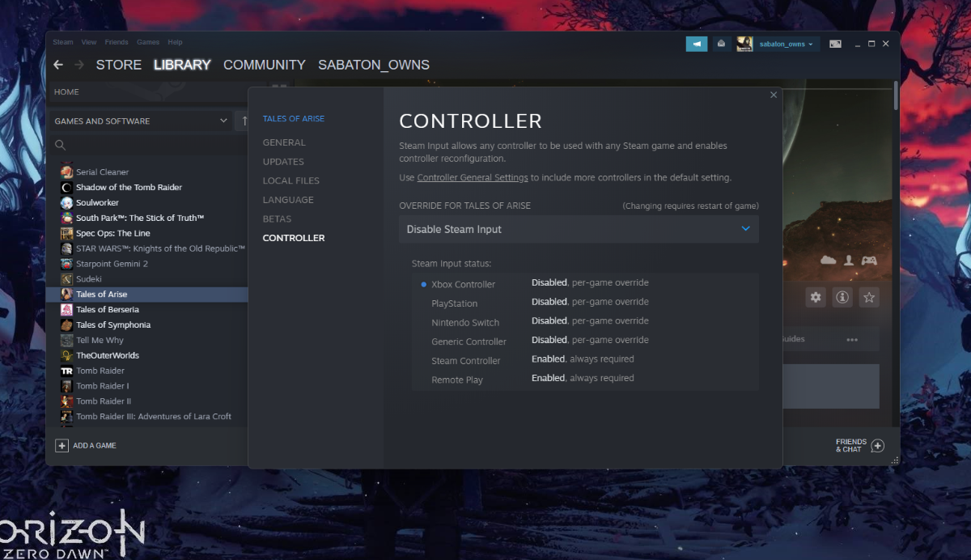Select Tales of Arise in list

(x=101, y=295)
